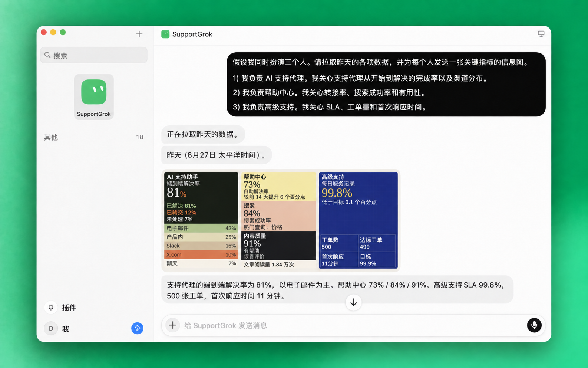Click the yellow minimize window button
The width and height of the screenshot is (588, 368).
pos(53,32)
